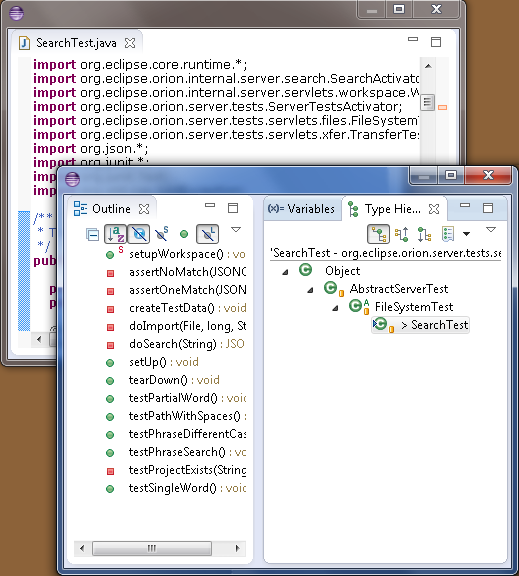Viewport: 519px width, 576px height.
Task: Click the SearchTest class icon
Action: coord(383,325)
